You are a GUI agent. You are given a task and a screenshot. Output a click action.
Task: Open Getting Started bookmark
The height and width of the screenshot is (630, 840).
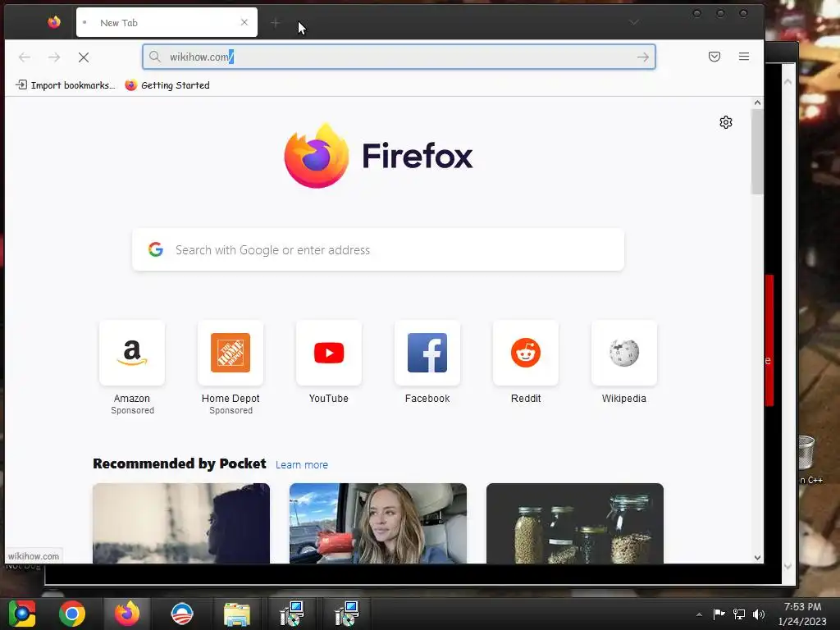[167, 85]
